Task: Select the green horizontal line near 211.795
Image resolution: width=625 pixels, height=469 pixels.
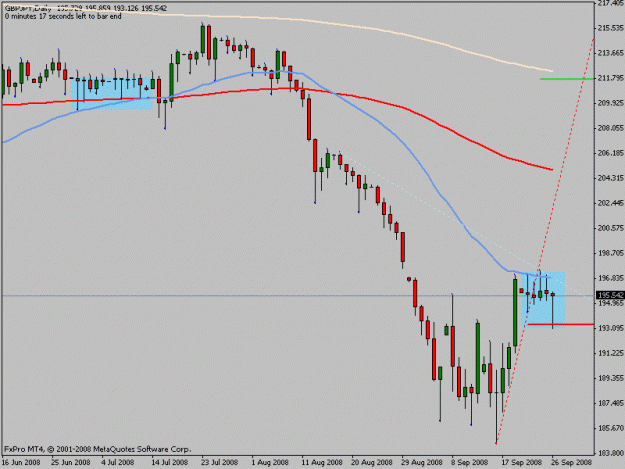Action: coord(567,79)
